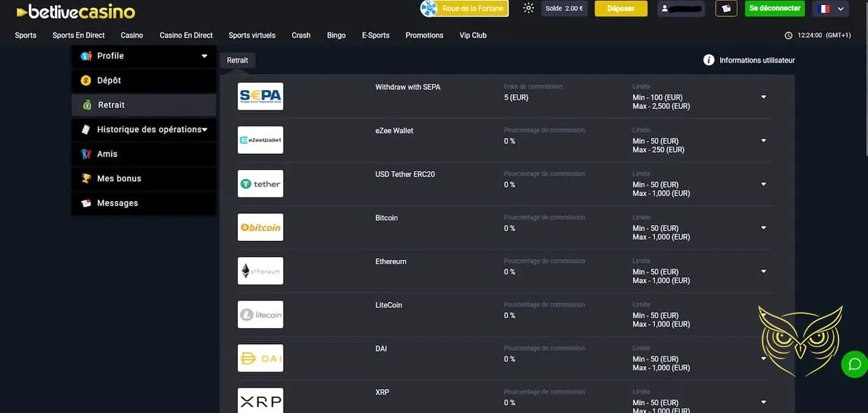Open the live chat bubble icon
868x413 pixels.
click(854, 364)
